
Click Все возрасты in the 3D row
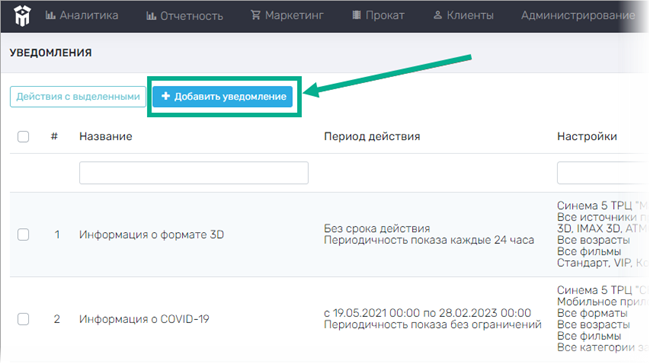pyautogui.click(x=593, y=240)
